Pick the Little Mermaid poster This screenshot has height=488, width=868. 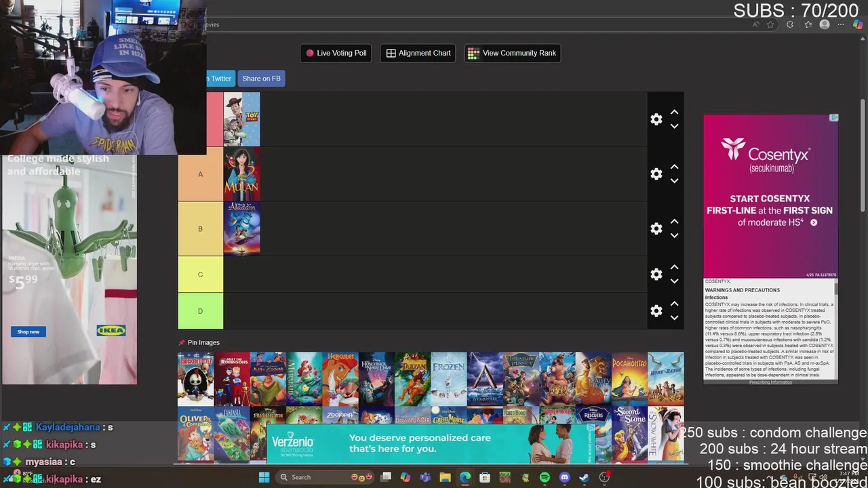(304, 379)
